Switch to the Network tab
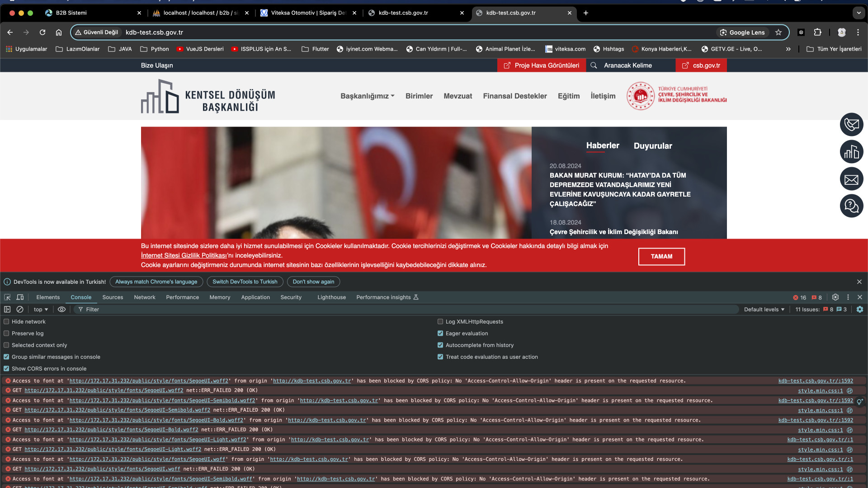Image resolution: width=868 pixels, height=488 pixels. click(x=144, y=297)
